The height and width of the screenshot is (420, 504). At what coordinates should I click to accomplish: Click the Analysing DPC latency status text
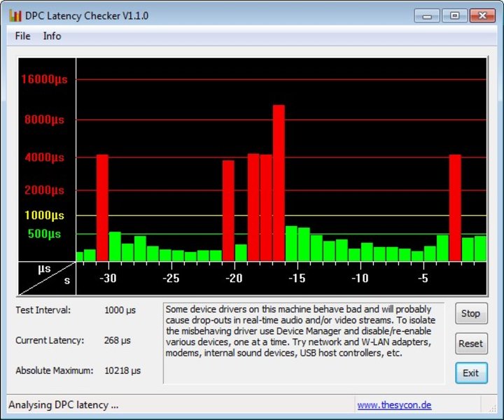[x=63, y=405]
